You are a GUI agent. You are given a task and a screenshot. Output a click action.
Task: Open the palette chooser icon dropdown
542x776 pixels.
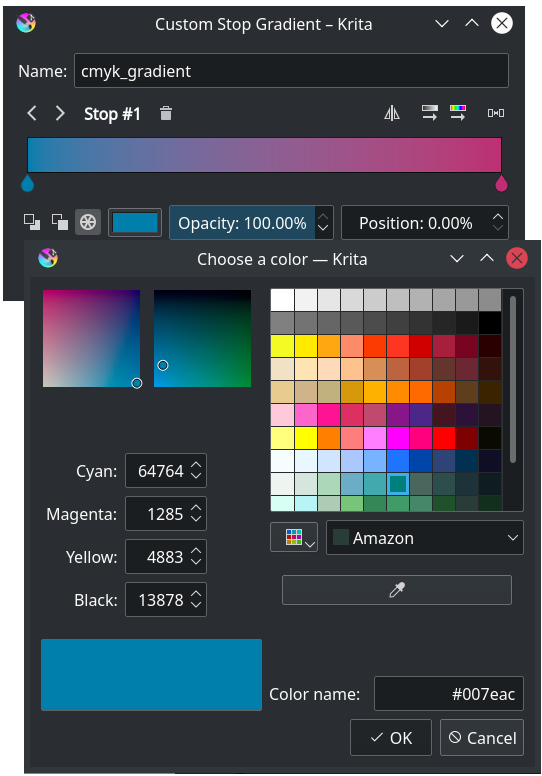[x=294, y=537]
